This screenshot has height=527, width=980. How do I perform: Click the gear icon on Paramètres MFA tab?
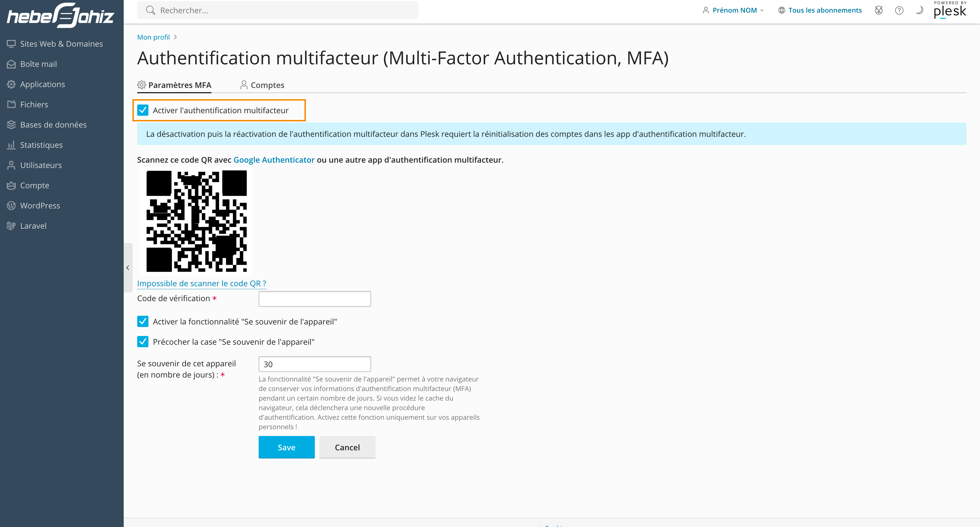click(141, 85)
